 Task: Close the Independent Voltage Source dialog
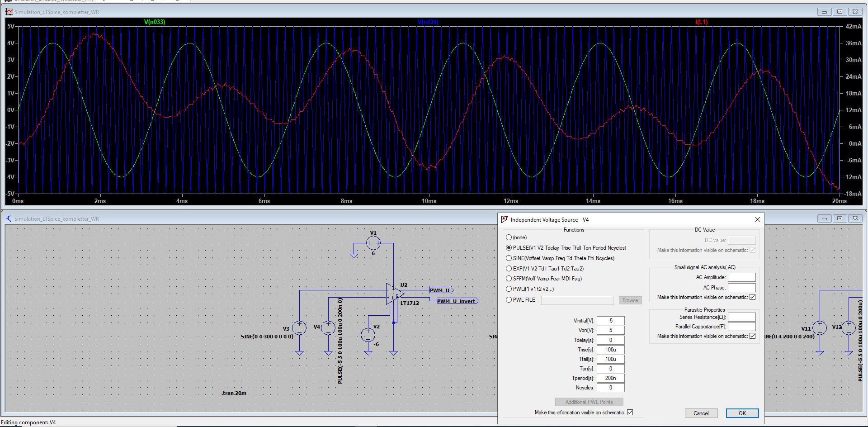(x=758, y=219)
